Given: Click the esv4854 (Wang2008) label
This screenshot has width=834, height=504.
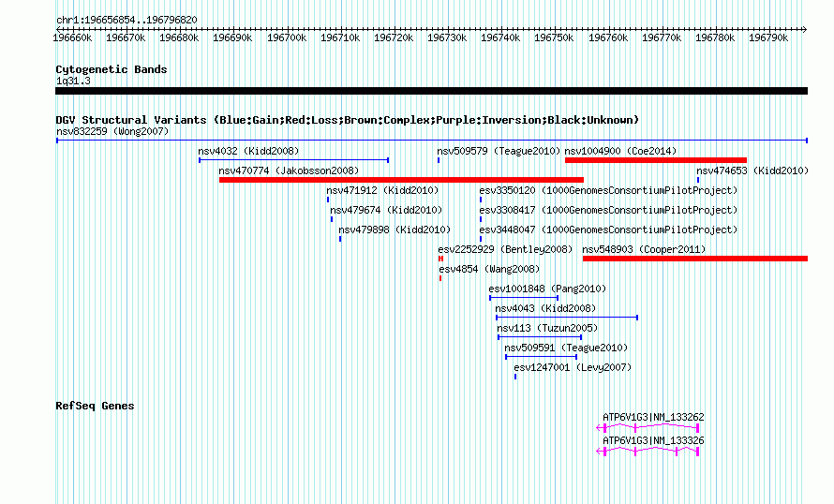Looking at the screenshot, I should [x=489, y=269].
